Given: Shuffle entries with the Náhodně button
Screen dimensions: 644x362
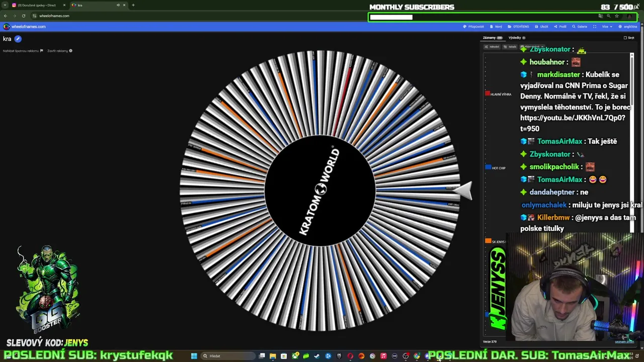Looking at the screenshot, I should tap(492, 47).
